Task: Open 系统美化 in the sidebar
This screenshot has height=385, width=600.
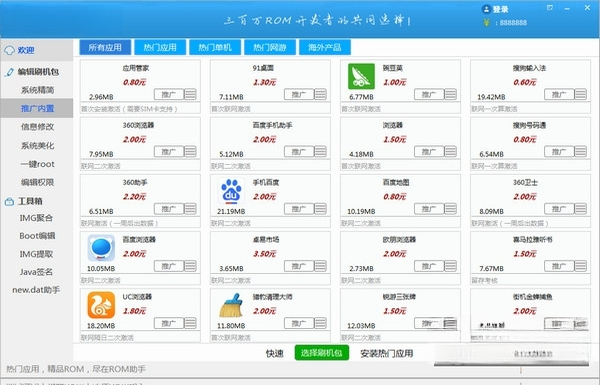Action: pos(37,145)
